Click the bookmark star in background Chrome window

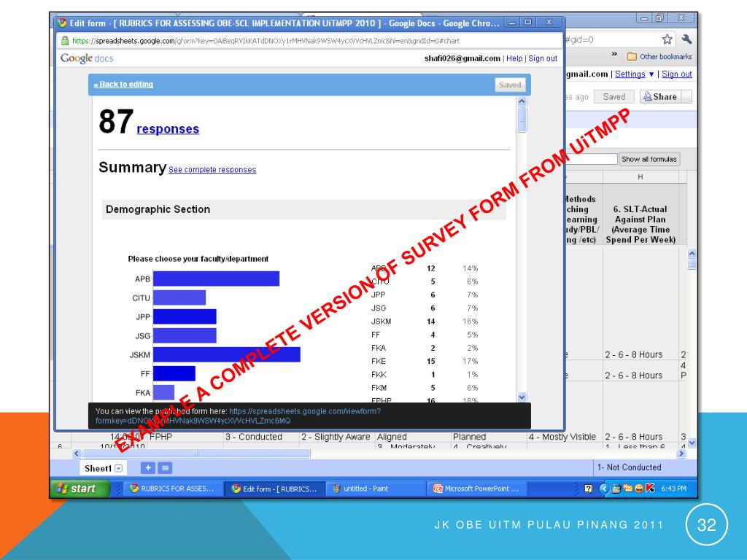667,39
